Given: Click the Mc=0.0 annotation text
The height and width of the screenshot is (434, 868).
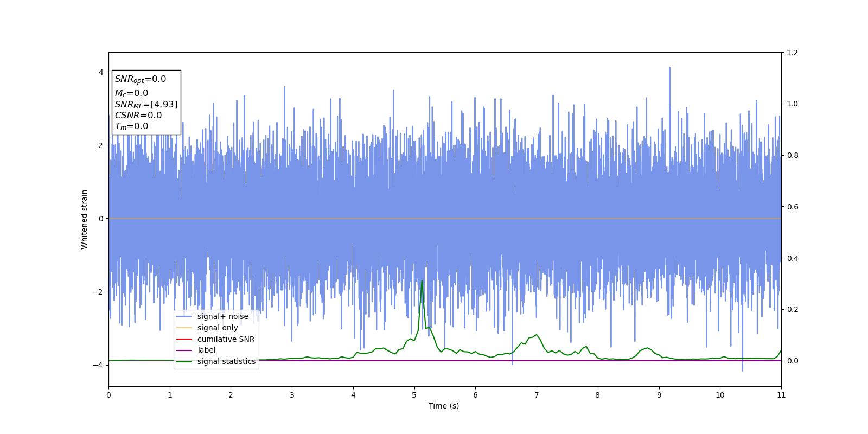Looking at the screenshot, I should 131,93.
